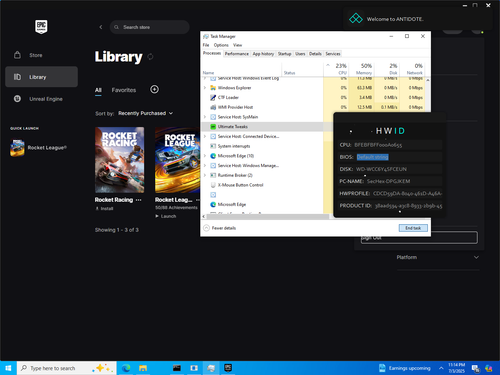The width and height of the screenshot is (500, 375).
Task: Expand the Windows Explorer process row
Action: pos(205,88)
